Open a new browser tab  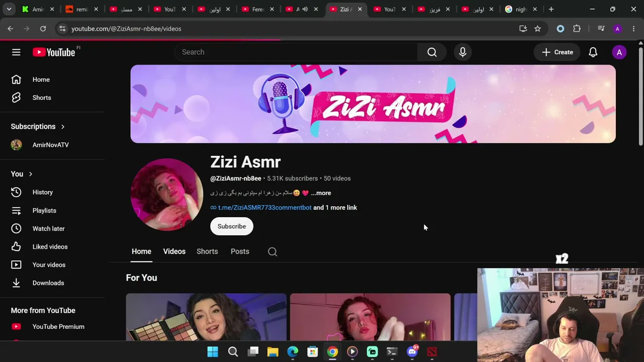point(551,9)
